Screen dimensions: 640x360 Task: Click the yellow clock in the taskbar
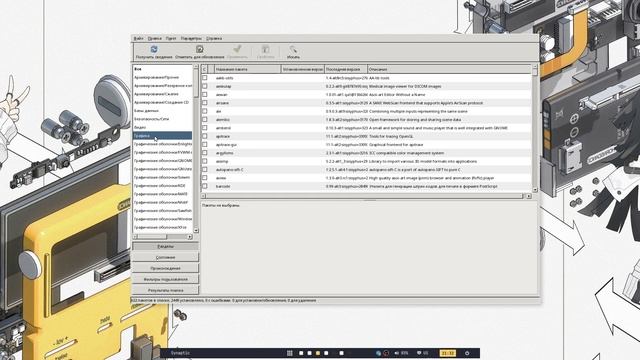(x=448, y=353)
